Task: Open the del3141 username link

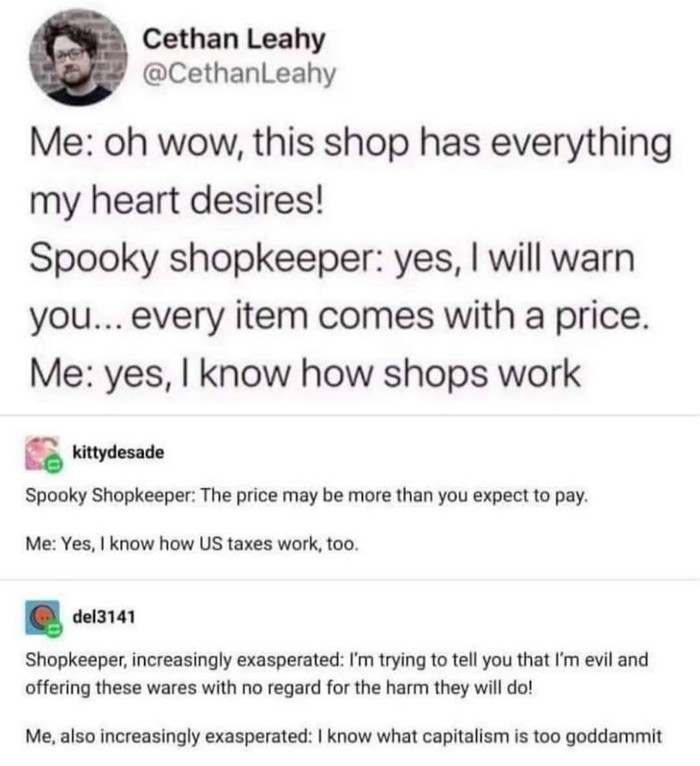Action: pos(103,617)
